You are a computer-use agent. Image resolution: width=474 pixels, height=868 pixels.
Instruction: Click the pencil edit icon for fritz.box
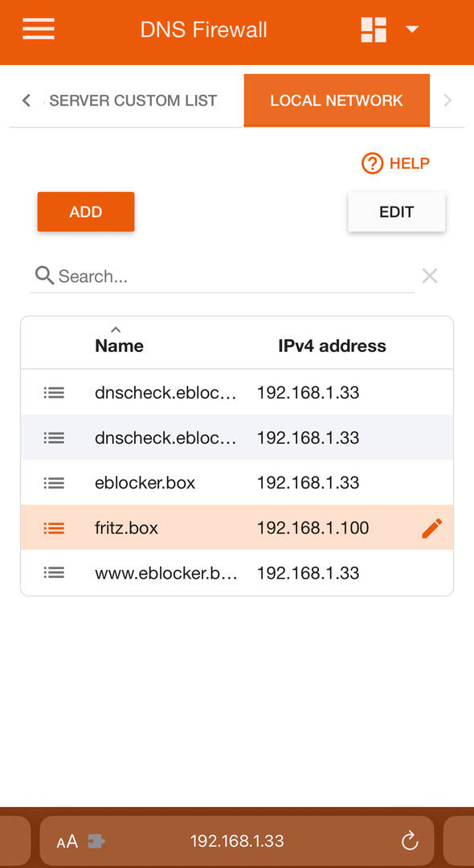coord(432,528)
